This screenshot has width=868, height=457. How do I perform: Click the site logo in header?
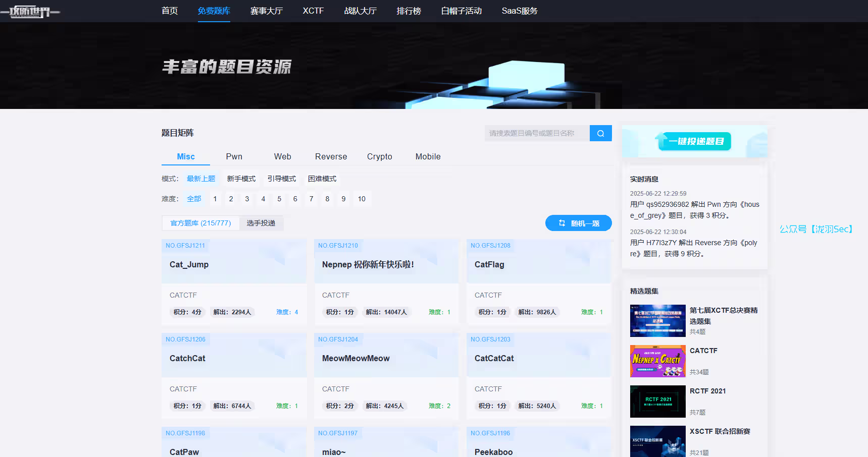point(30,11)
